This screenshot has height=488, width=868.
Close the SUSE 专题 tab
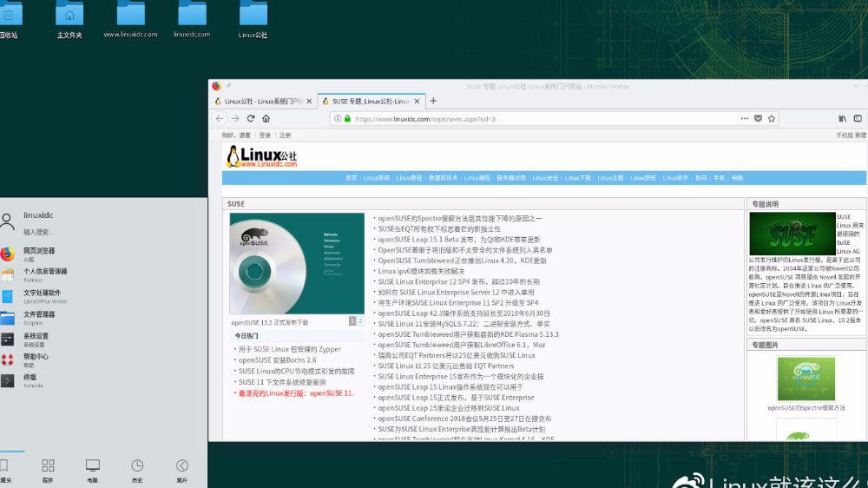click(x=417, y=102)
